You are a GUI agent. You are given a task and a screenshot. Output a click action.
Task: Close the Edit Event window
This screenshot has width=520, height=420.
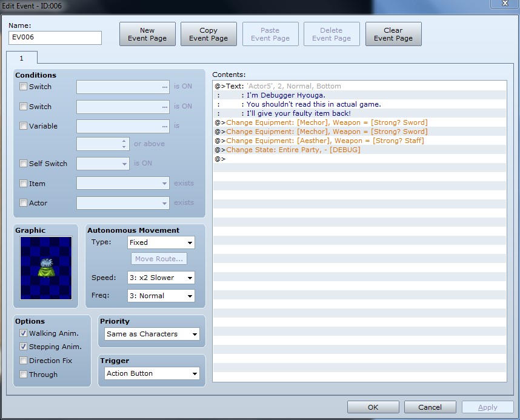tap(505, 4)
